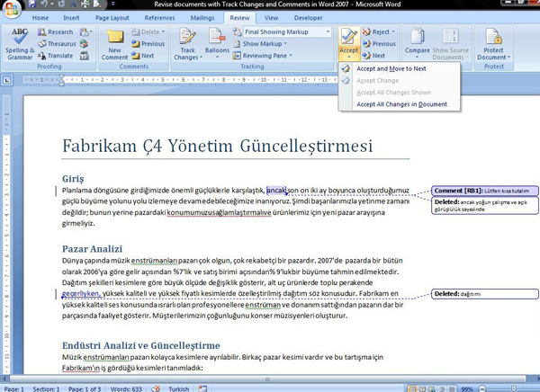Click the Office button logo
540x392 pixels.
11,8
